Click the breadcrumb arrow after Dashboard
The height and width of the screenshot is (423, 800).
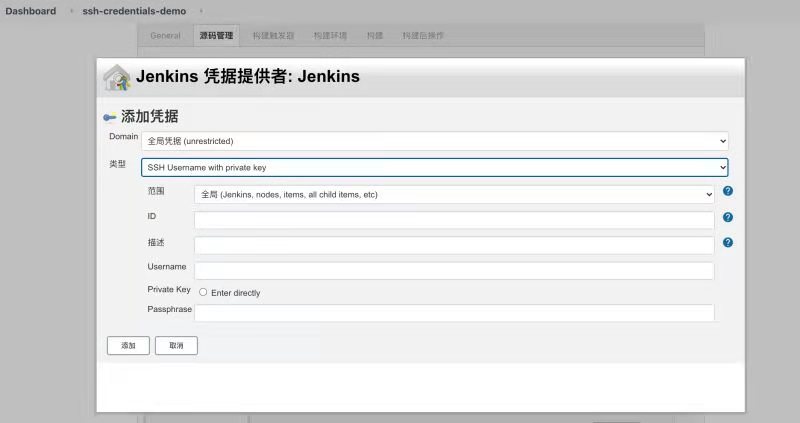click(71, 11)
